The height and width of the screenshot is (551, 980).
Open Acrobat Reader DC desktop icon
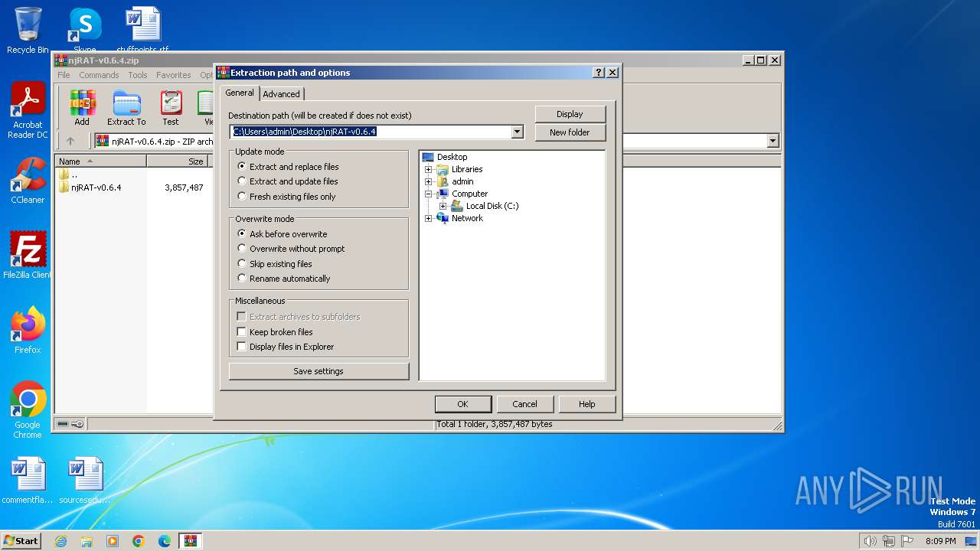[28, 111]
